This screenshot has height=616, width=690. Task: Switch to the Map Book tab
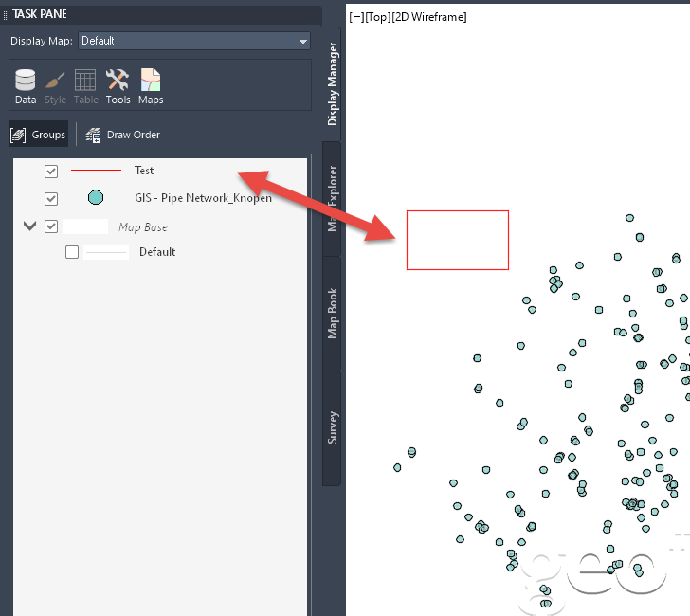point(333,314)
